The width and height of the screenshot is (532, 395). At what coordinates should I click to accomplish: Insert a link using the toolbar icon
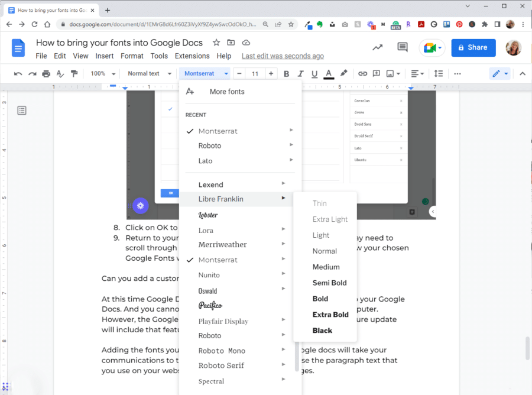pyautogui.click(x=362, y=73)
